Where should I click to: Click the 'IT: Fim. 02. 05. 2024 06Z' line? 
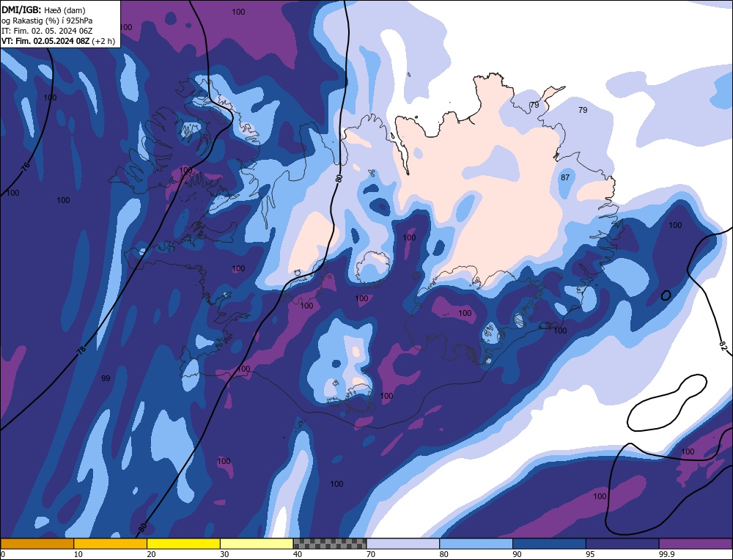tap(47, 31)
